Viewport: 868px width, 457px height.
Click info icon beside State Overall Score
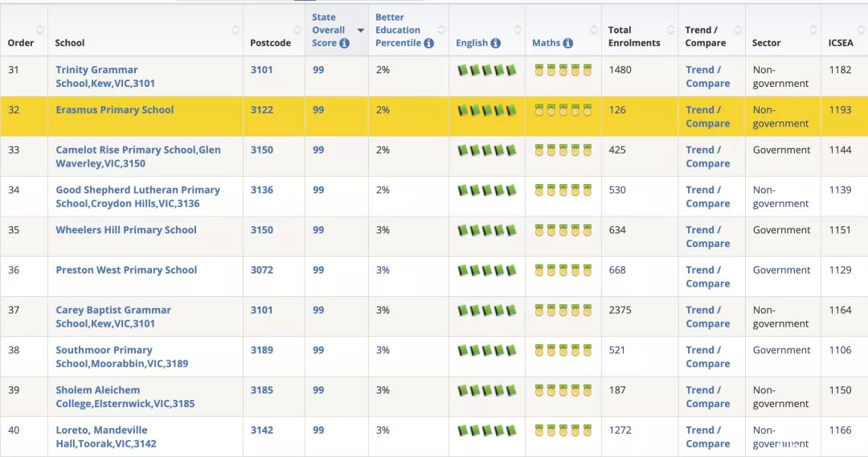tap(344, 43)
